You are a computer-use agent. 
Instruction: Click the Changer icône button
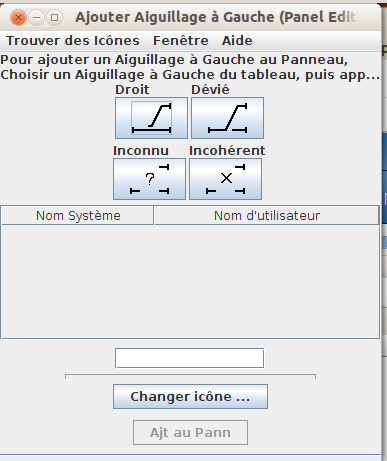click(190, 397)
